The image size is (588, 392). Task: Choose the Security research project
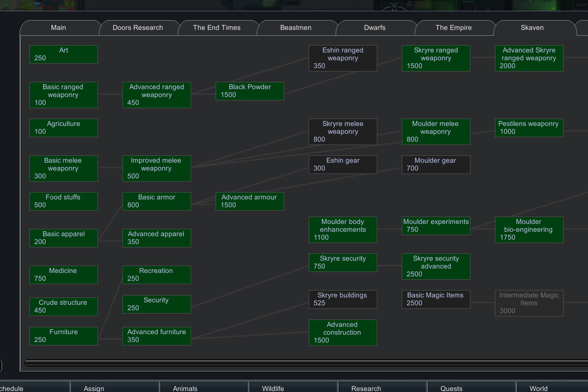click(x=157, y=304)
